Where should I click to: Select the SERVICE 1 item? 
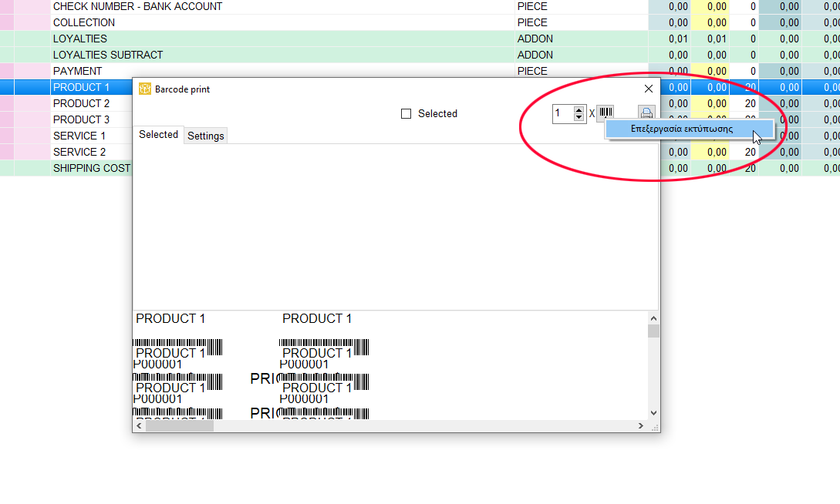pyautogui.click(x=79, y=136)
